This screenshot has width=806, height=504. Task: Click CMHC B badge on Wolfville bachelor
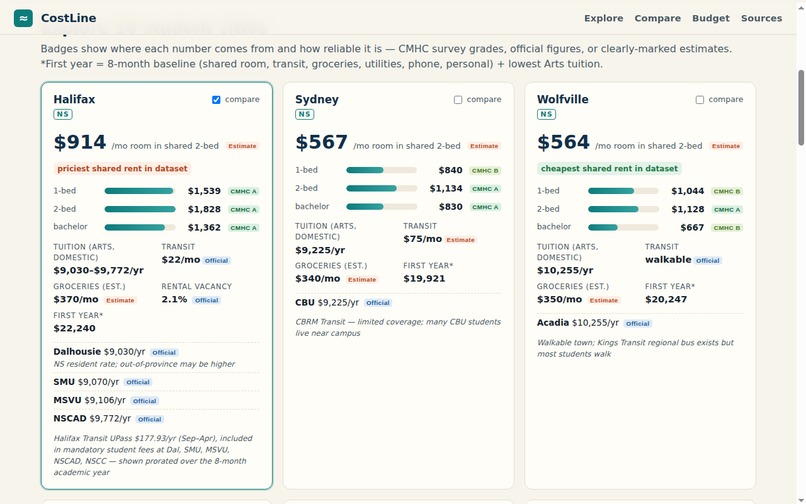[727, 228]
